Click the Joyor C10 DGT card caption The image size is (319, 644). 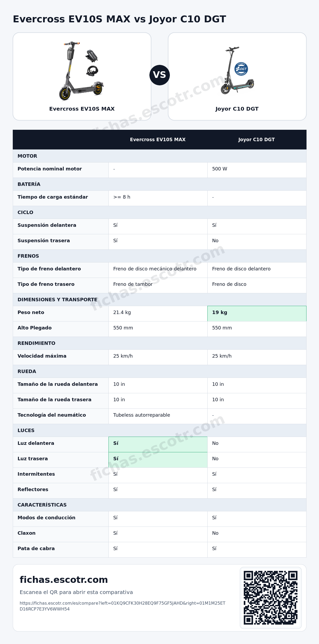[x=237, y=109]
